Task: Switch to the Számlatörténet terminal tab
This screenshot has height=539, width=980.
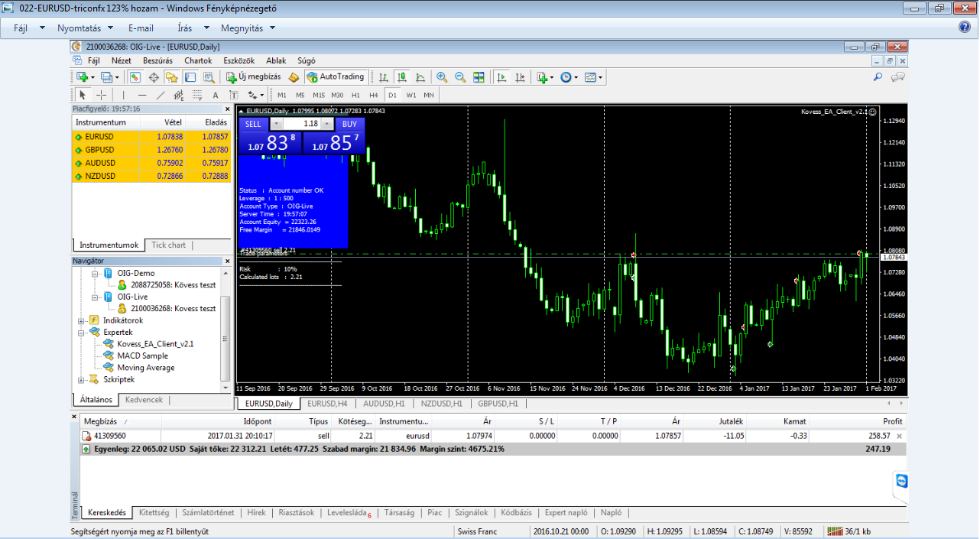Action: (x=208, y=513)
